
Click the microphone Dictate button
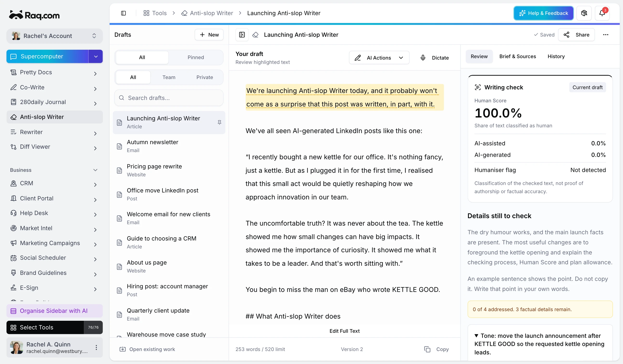pos(434,58)
